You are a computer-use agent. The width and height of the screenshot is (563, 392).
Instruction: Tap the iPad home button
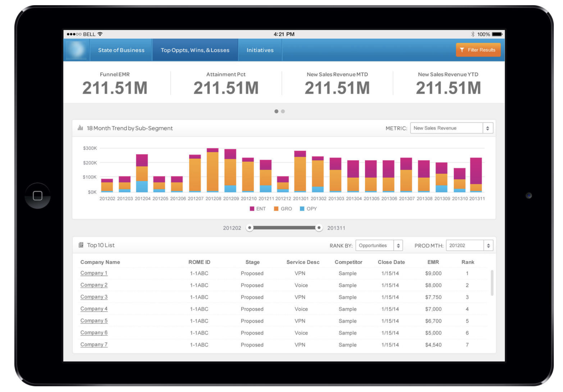tap(38, 196)
